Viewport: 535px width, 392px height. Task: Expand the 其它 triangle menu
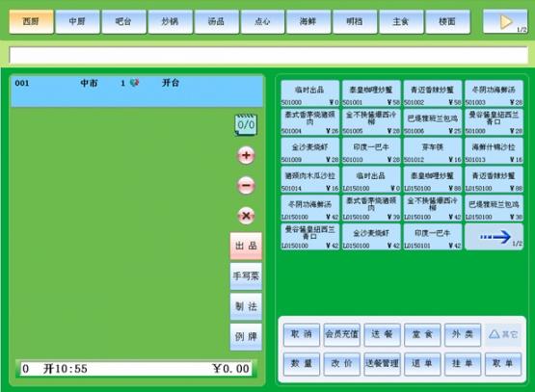[503, 335]
